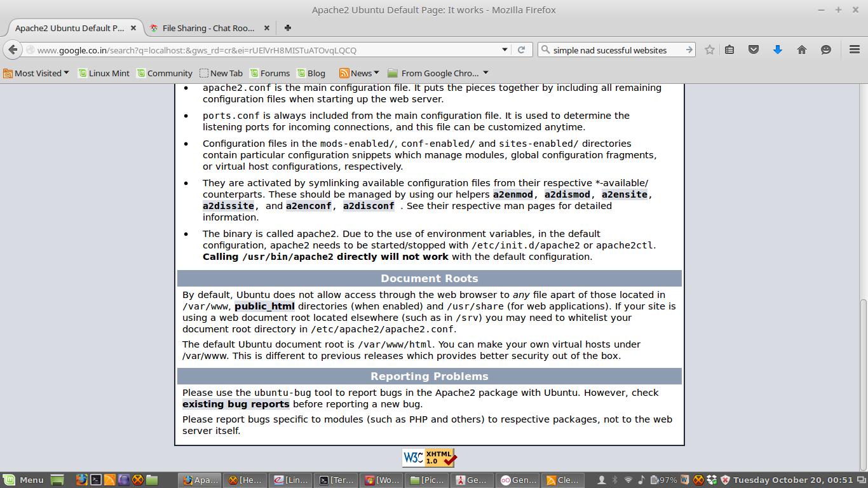The height and width of the screenshot is (488, 868).
Task: Open a new tab with plus button
Action: tap(288, 28)
